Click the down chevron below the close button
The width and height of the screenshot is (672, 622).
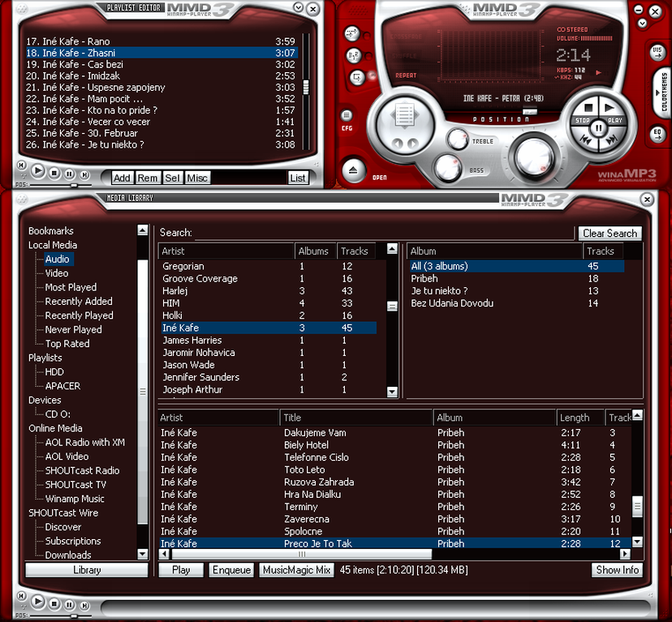644,22
